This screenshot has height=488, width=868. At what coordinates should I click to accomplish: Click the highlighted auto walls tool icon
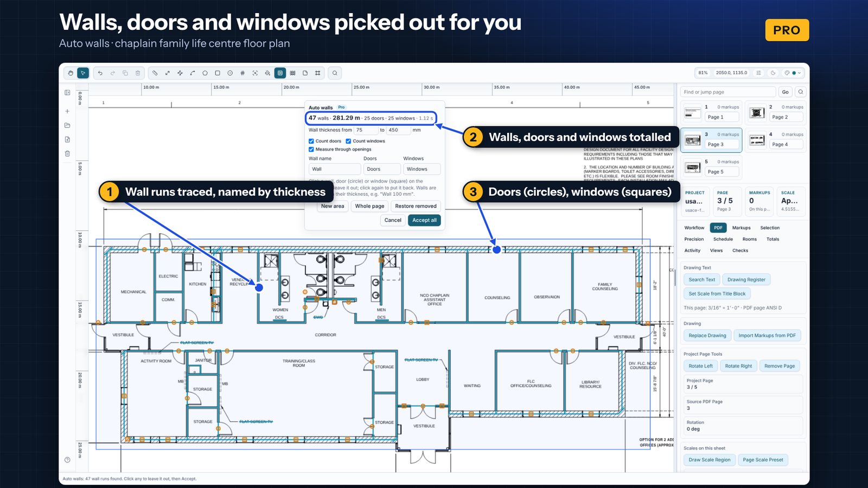click(x=280, y=73)
